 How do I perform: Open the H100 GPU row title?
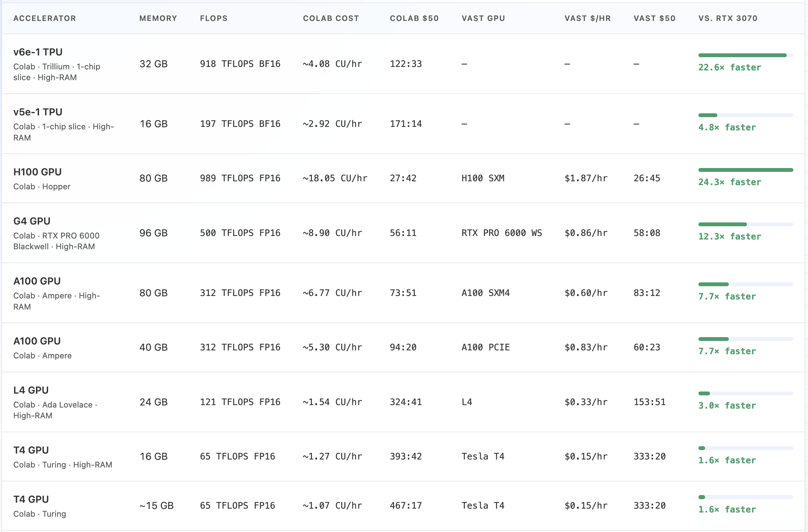[37, 172]
